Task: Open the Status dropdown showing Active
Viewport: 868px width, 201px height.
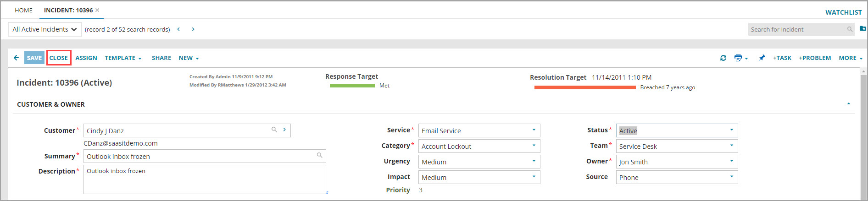Action: point(677,131)
